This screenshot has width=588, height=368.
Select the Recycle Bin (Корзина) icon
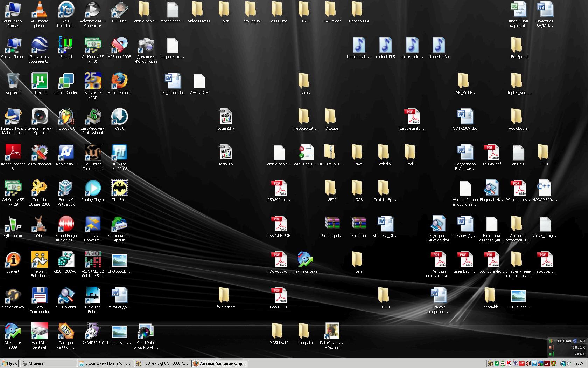(13, 82)
